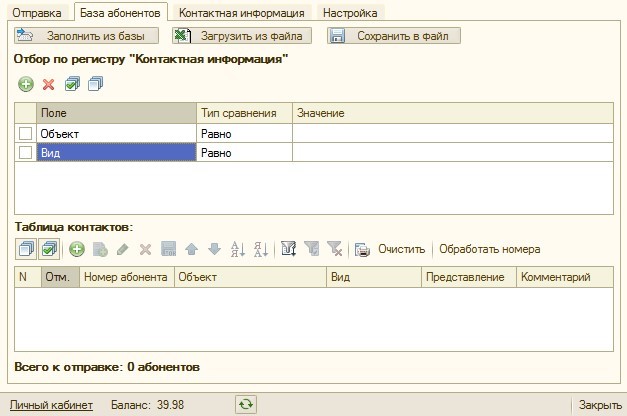Check all filter rows icon
627x416 pixels.
click(x=72, y=84)
